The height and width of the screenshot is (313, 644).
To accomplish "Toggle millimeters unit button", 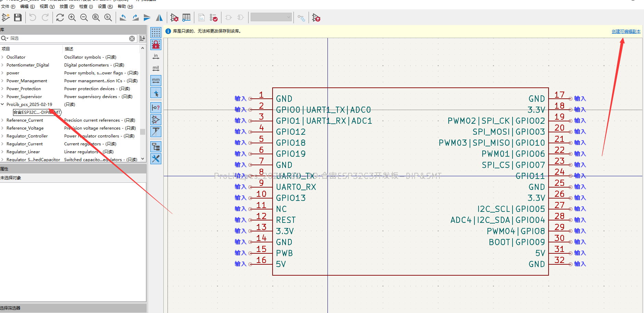I will tap(156, 81).
